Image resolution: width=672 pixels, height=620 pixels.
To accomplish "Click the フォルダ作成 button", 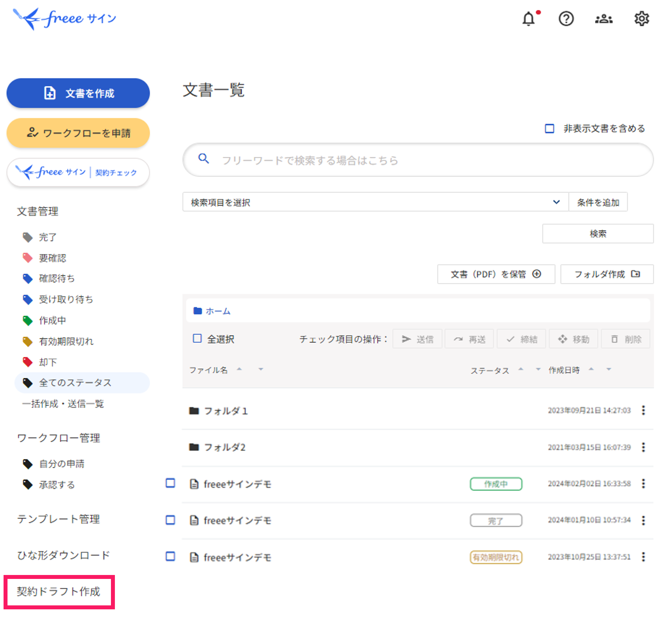I will pyautogui.click(x=607, y=274).
